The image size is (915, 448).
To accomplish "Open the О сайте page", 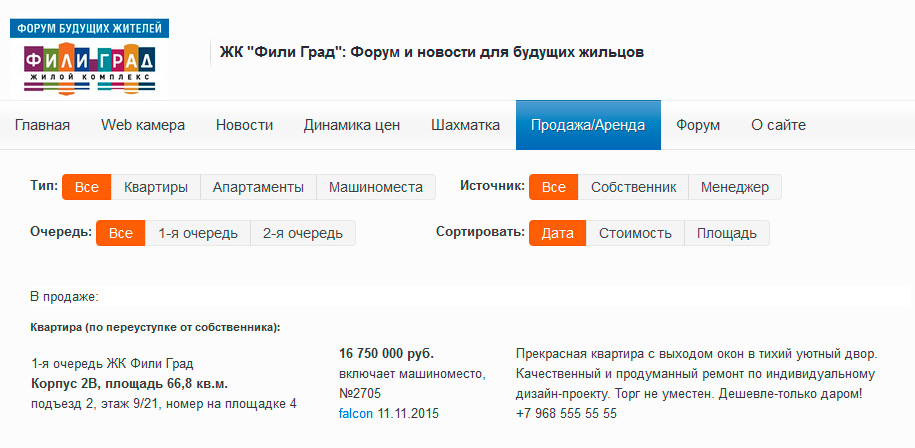I will (778, 125).
